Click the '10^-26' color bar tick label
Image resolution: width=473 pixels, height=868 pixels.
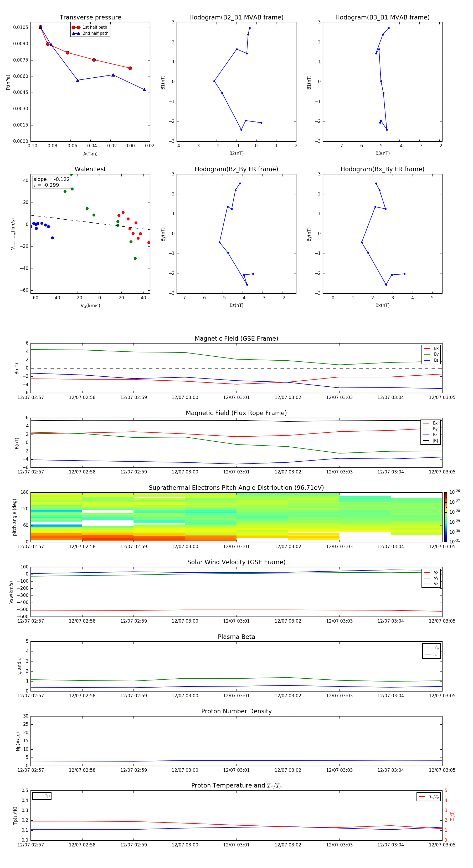(455, 492)
